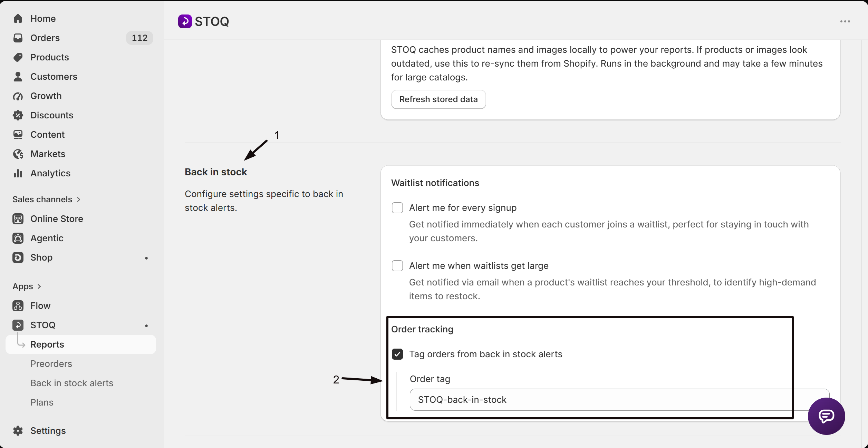Expand the Apps section chevron

coord(39,286)
